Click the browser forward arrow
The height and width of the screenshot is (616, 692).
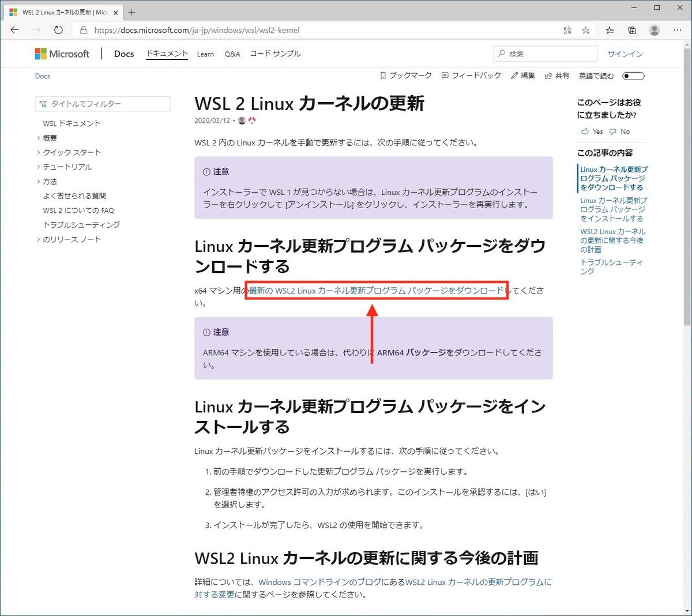point(36,30)
